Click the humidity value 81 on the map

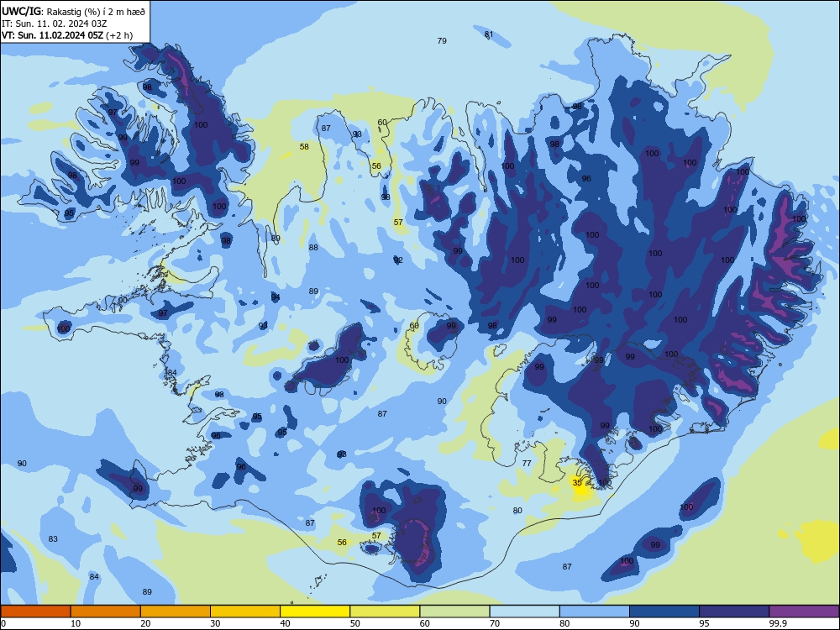(489, 34)
